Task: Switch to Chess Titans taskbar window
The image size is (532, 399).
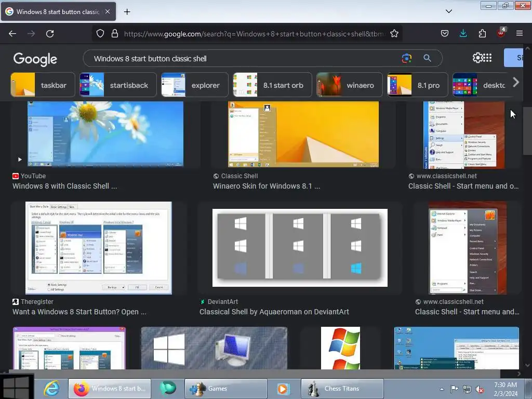Action: click(342, 389)
